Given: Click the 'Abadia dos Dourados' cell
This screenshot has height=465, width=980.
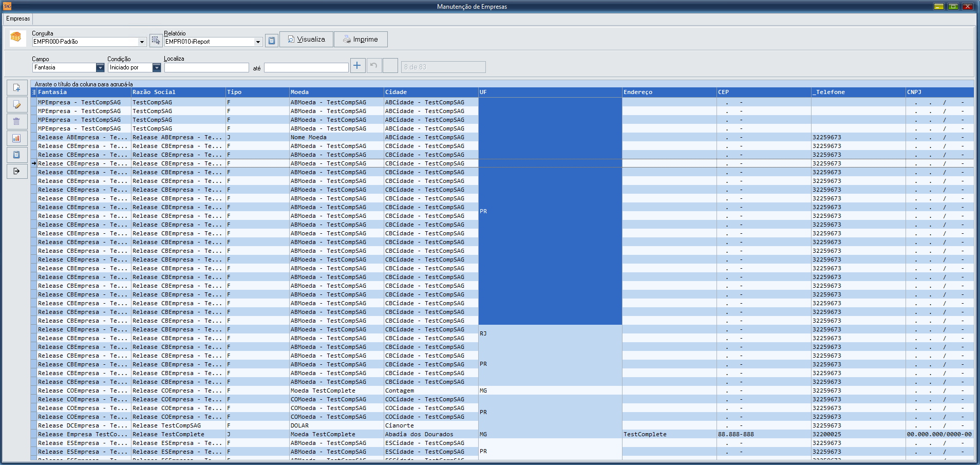Looking at the screenshot, I should click(x=431, y=434).
